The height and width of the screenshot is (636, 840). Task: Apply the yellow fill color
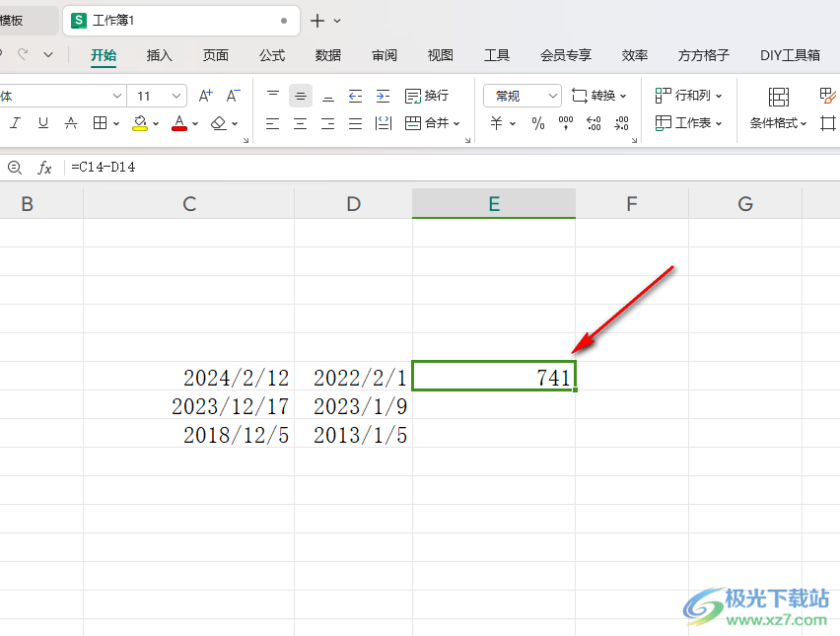140,123
